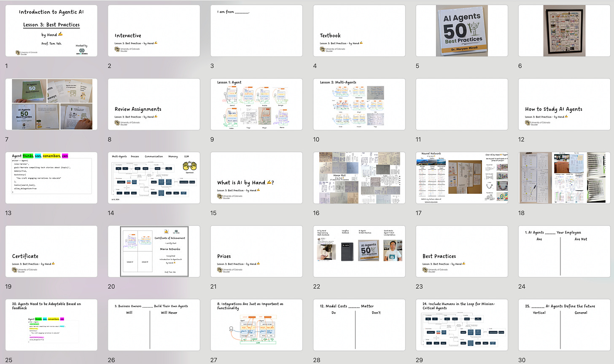Screen dimensions: 614x364
Task: Open slide 9 Lesson 1: Agent
Action: click(x=256, y=104)
